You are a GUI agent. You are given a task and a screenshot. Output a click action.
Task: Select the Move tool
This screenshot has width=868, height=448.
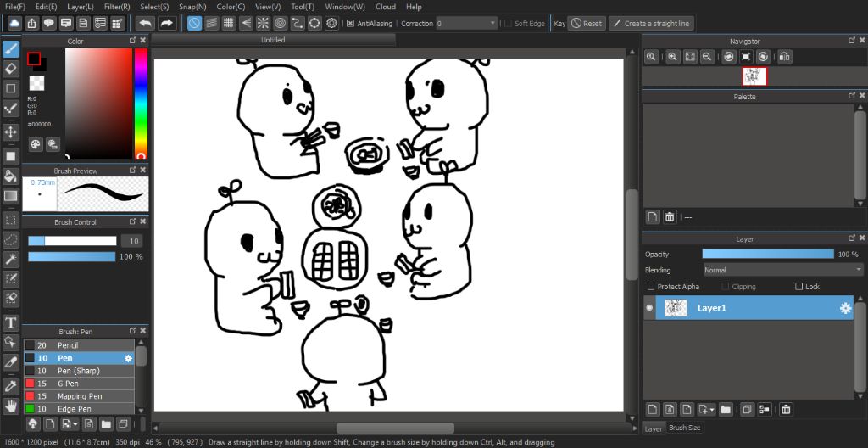10,132
